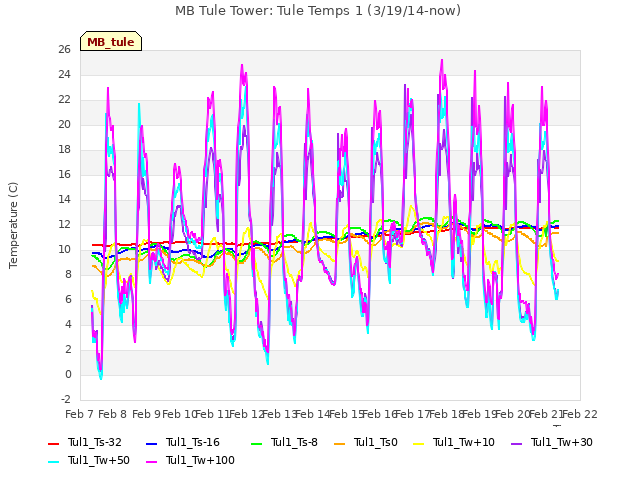This screenshot has width=640, height=480.
Task: Select the Tul1_Tw+100 legend label
Action: point(200,460)
